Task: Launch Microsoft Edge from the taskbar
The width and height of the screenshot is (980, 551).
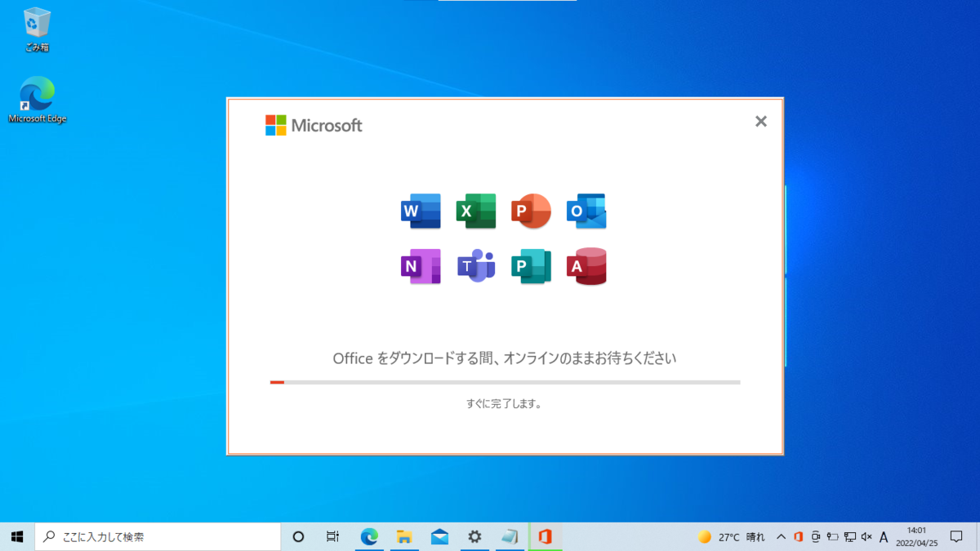Action: [x=369, y=536]
